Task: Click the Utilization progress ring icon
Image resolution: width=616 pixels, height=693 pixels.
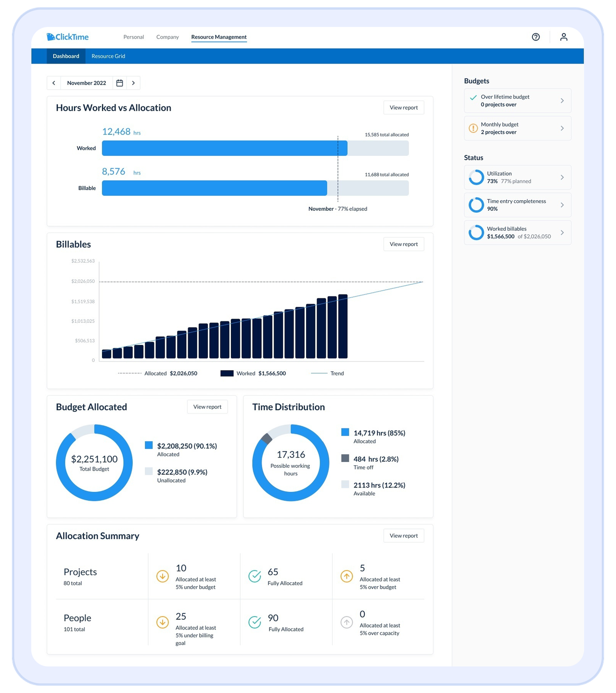Action: [x=476, y=178]
